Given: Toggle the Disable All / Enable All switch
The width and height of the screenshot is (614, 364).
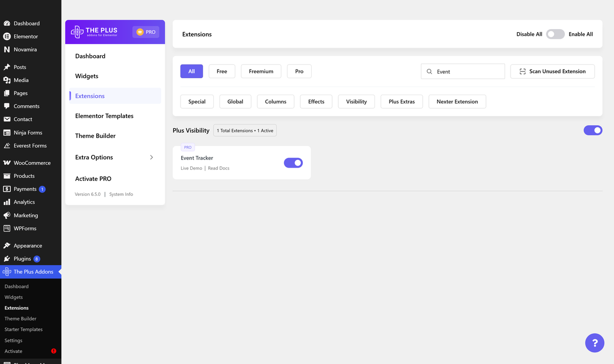Looking at the screenshot, I should coord(555,34).
